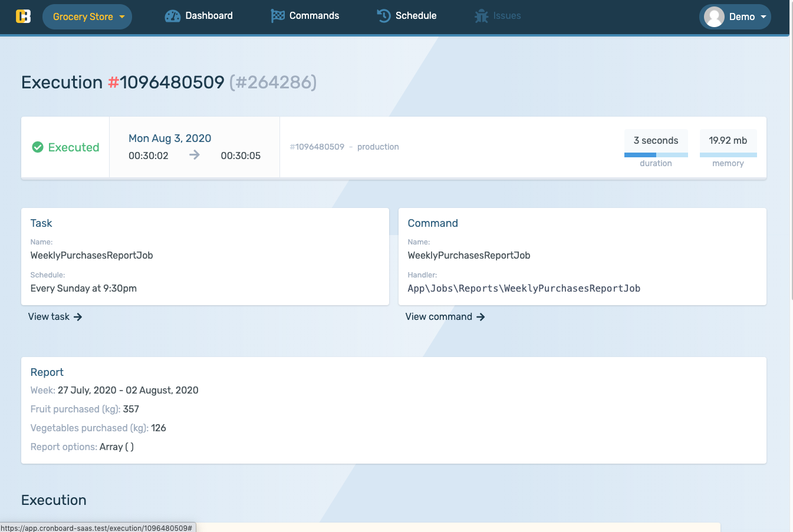This screenshot has width=793, height=532.
Task: Click the memory usage bar
Action: (x=728, y=155)
